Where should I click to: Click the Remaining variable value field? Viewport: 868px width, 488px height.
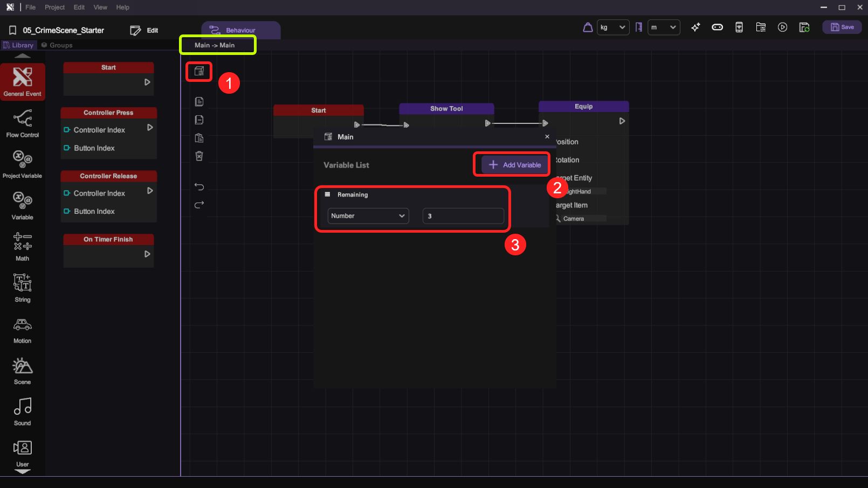[463, 216]
